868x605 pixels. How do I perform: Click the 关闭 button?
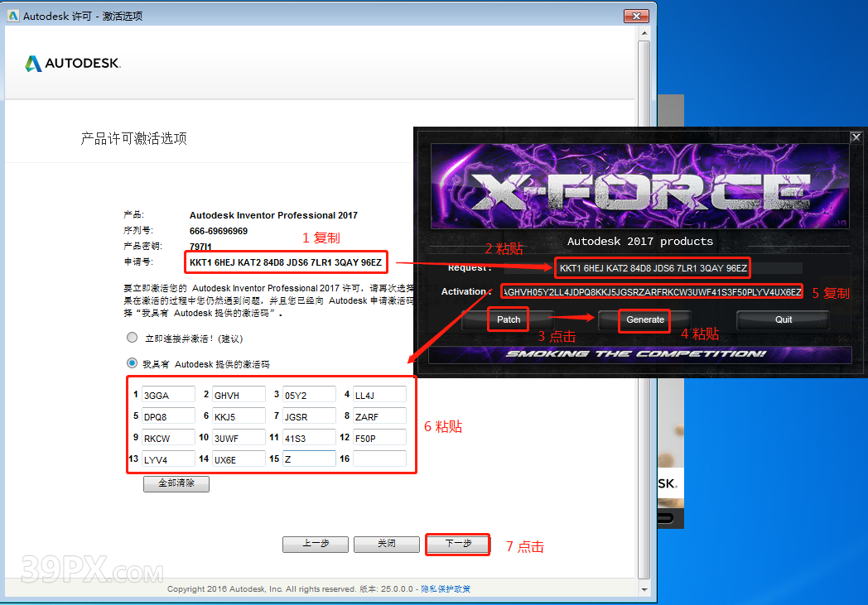[x=387, y=544]
